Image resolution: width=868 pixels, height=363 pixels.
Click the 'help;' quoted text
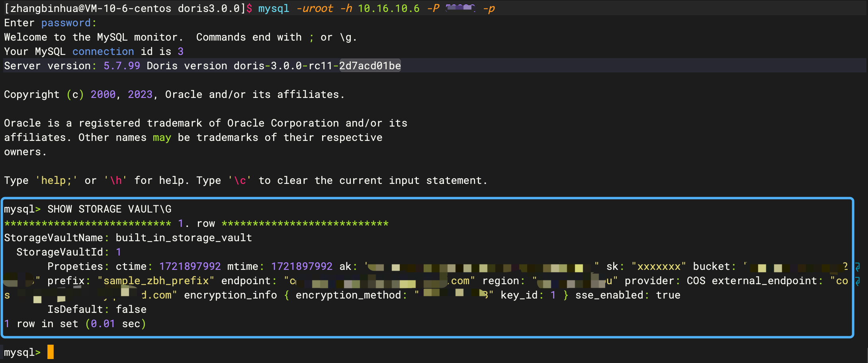click(56, 180)
